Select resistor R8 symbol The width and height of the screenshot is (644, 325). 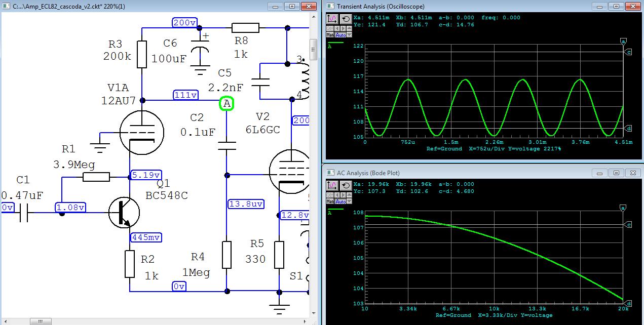(x=246, y=28)
